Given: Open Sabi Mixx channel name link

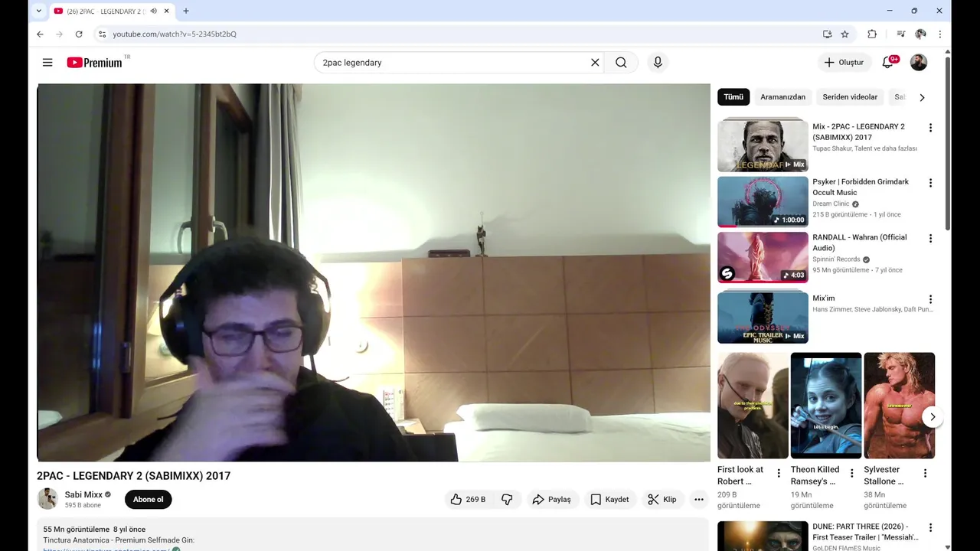Looking at the screenshot, I should 83,495.
